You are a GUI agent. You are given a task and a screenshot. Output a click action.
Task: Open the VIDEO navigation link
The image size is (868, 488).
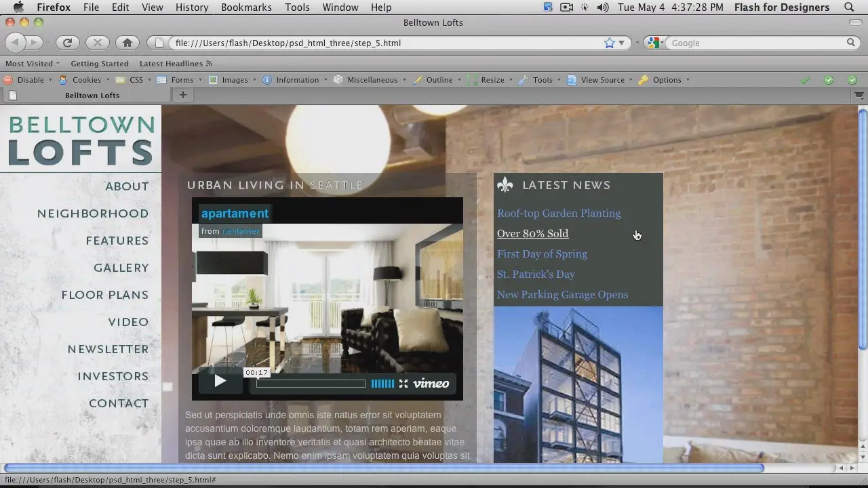[x=128, y=322]
